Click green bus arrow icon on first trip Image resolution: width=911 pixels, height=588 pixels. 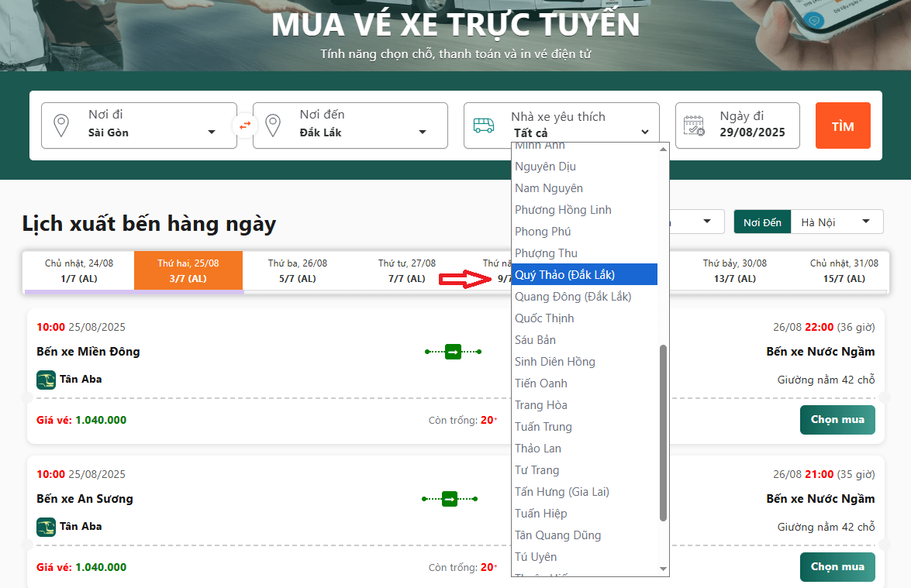coord(454,352)
